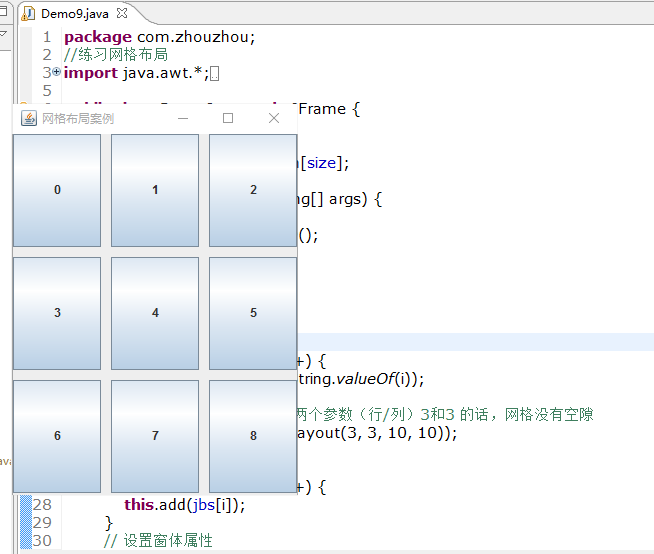The image size is (654, 554).
Task: Click the closing brace on line 29
Action: [109, 523]
